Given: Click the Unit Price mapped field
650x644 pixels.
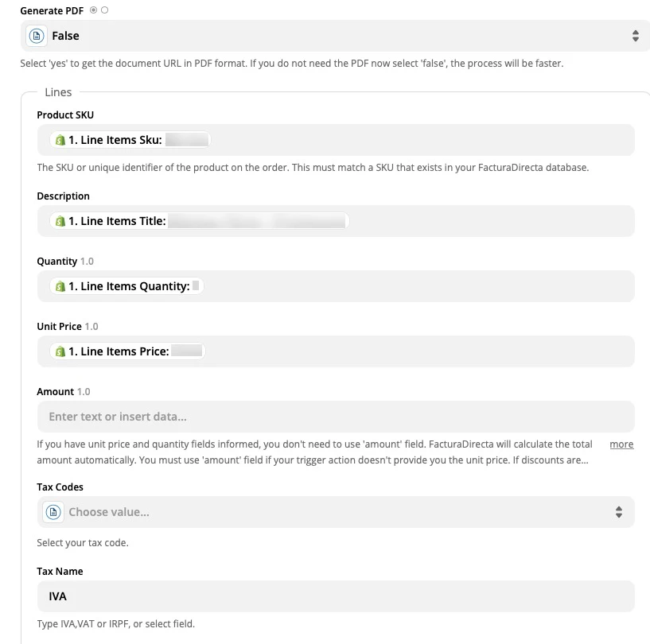Looking at the screenshot, I should [x=334, y=351].
